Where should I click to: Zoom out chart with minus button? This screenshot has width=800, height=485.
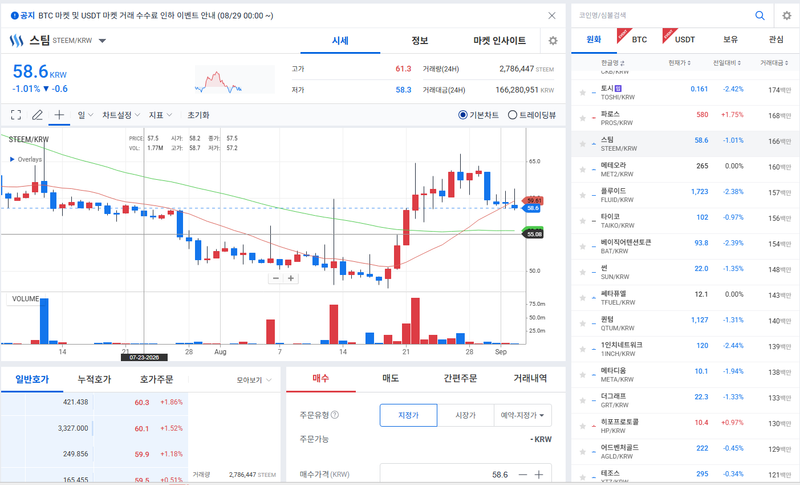click(276, 278)
